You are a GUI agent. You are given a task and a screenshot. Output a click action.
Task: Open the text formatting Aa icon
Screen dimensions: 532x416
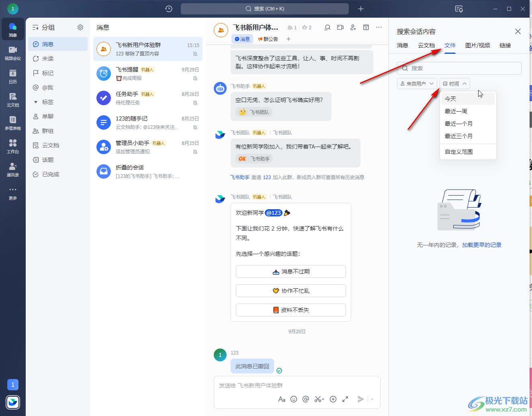click(x=282, y=399)
